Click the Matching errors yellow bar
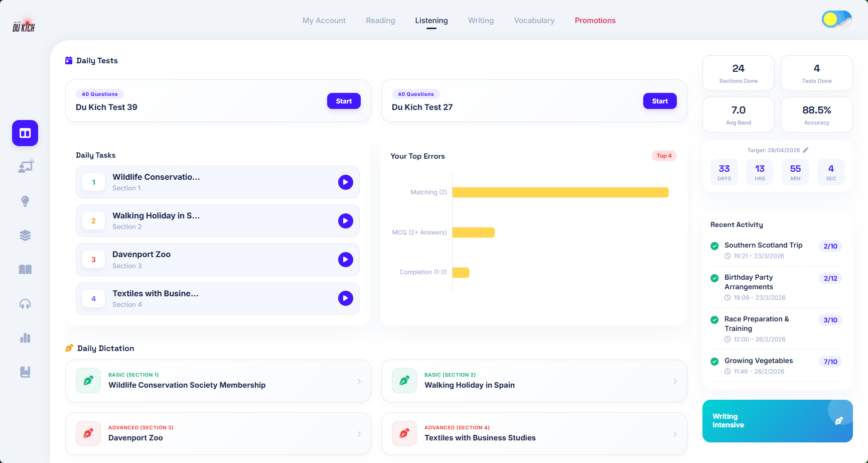 pos(560,192)
